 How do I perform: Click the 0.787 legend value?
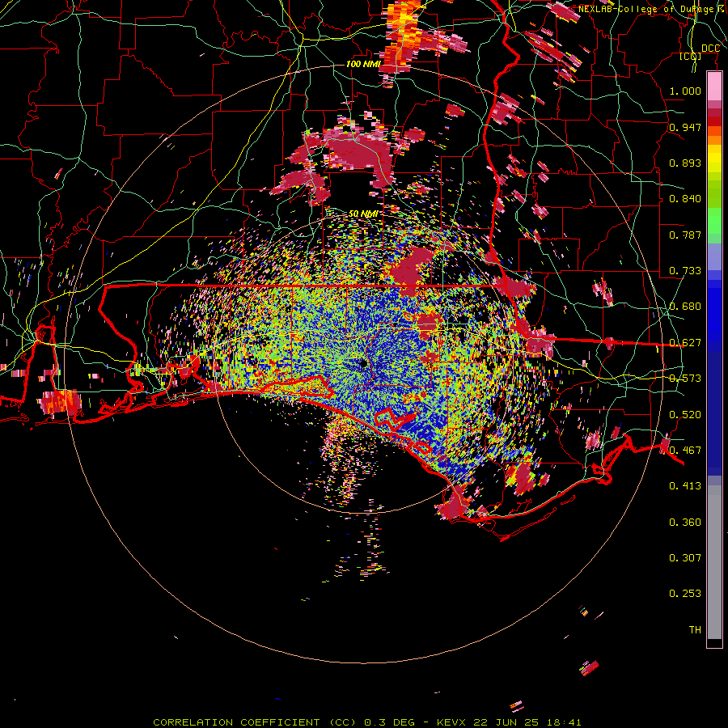click(x=685, y=235)
